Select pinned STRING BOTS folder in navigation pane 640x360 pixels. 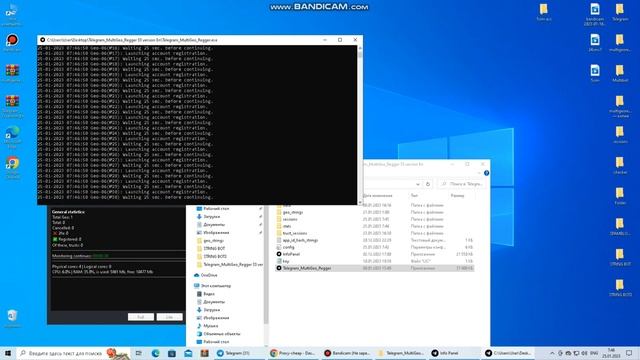(211, 256)
